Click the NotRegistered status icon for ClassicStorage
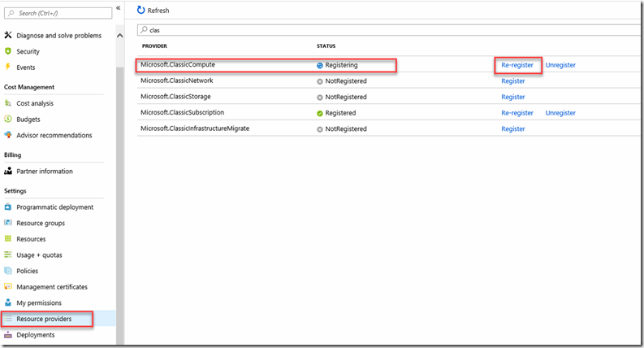The image size is (644, 348). click(x=320, y=98)
